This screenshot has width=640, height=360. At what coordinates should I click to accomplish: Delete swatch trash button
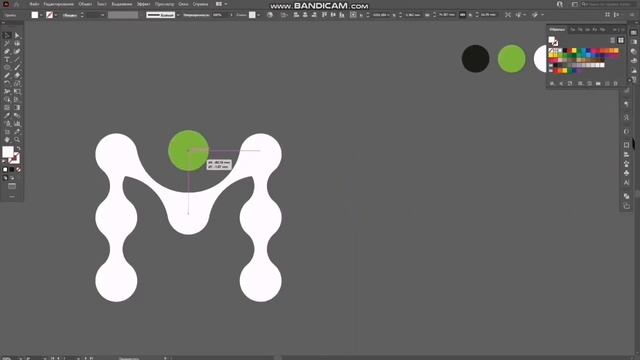tap(616, 83)
